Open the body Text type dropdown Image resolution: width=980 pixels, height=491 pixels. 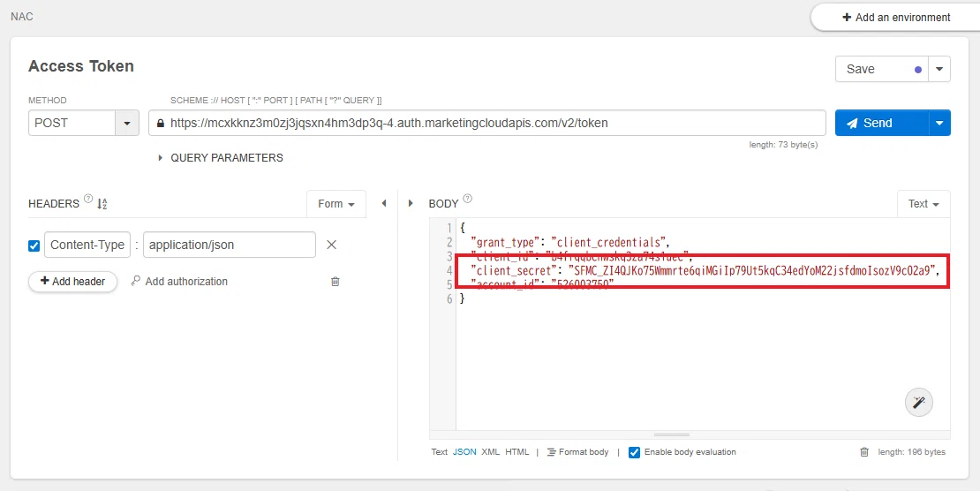click(x=923, y=204)
